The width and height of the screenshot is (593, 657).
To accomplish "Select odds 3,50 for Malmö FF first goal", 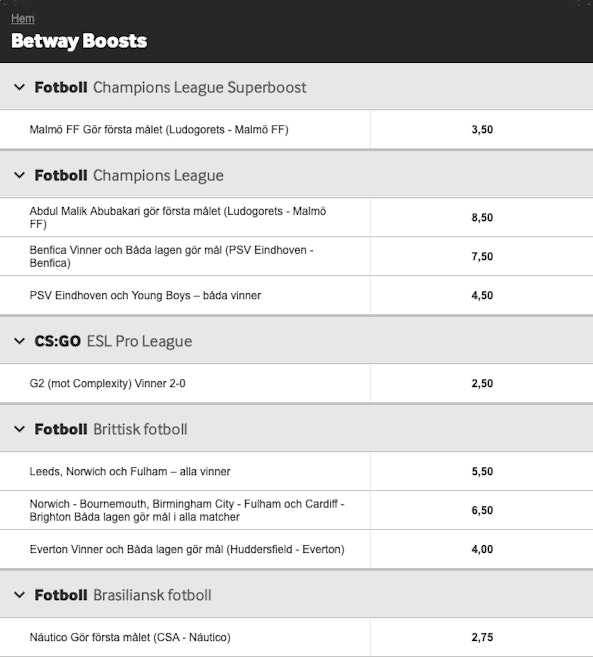I will (x=482, y=129).
